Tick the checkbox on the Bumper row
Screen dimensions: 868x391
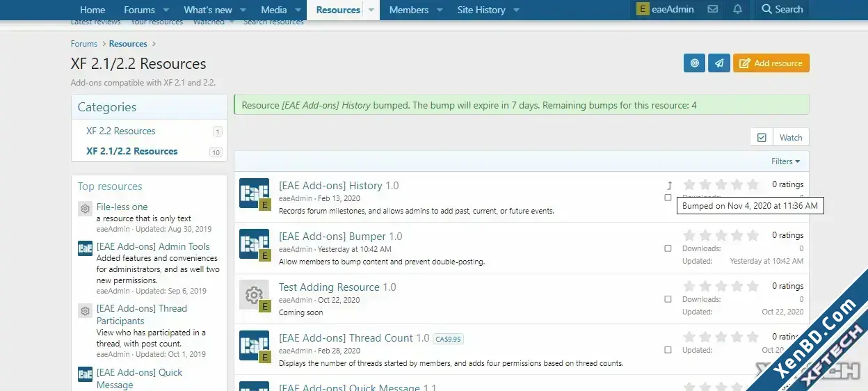(x=668, y=248)
